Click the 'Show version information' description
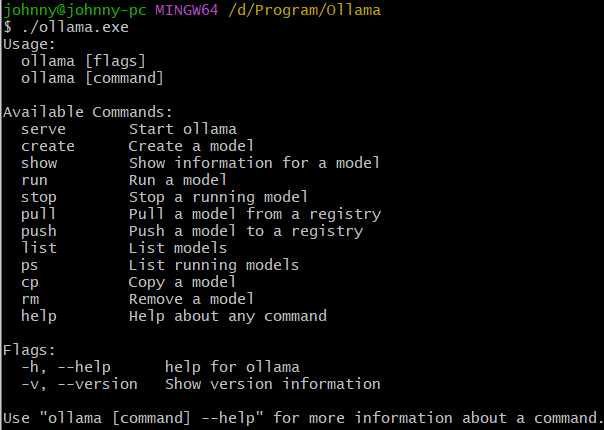 click(273, 384)
